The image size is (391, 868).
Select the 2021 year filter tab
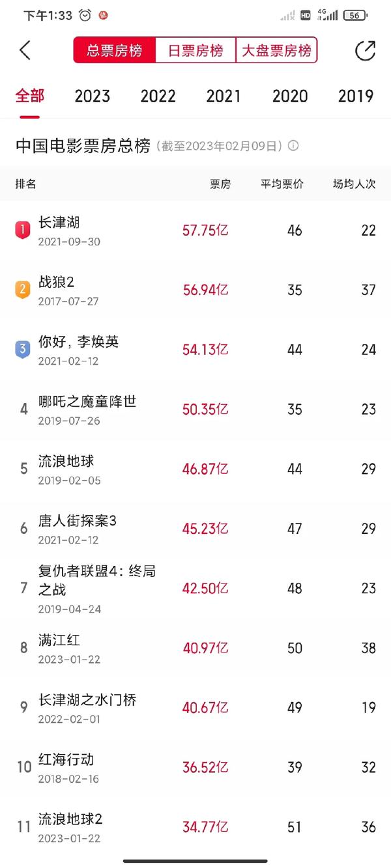coord(224,96)
